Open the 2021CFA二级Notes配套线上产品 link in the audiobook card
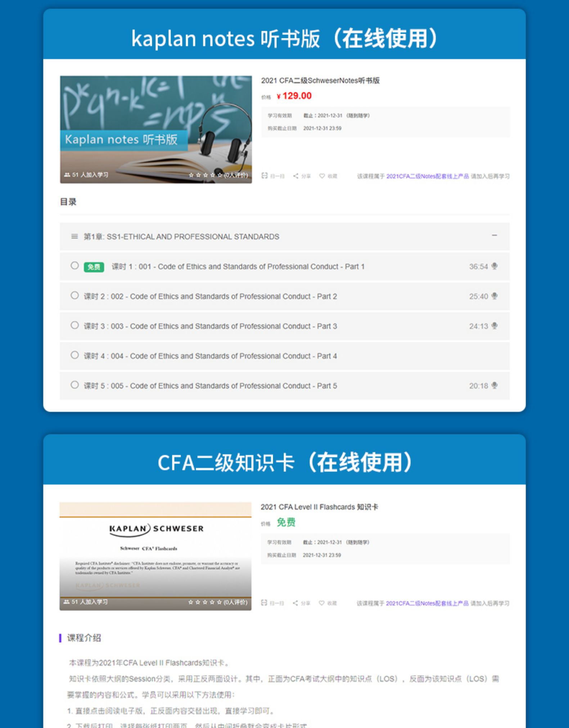The height and width of the screenshot is (728, 569). (x=428, y=176)
